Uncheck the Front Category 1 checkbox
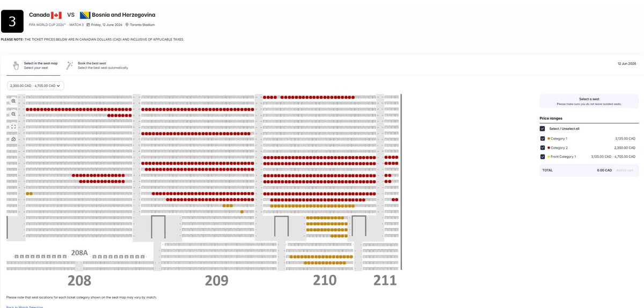Viewport: 644px width, 308px height. click(543, 157)
